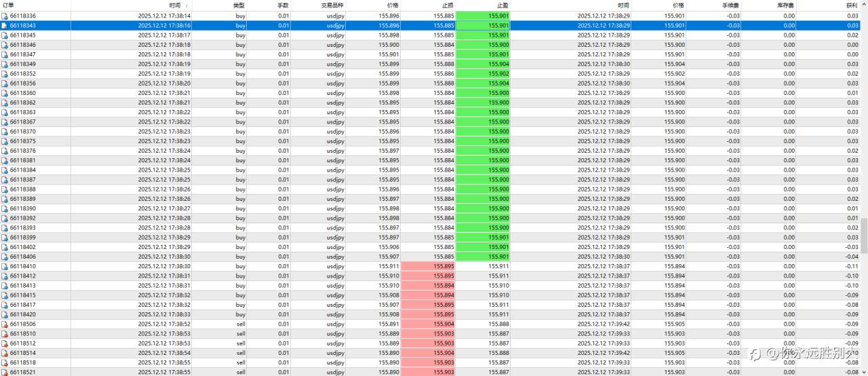Screen dimensions: 868x376
Task: Select order number 66118521
Action: [x=23, y=372]
